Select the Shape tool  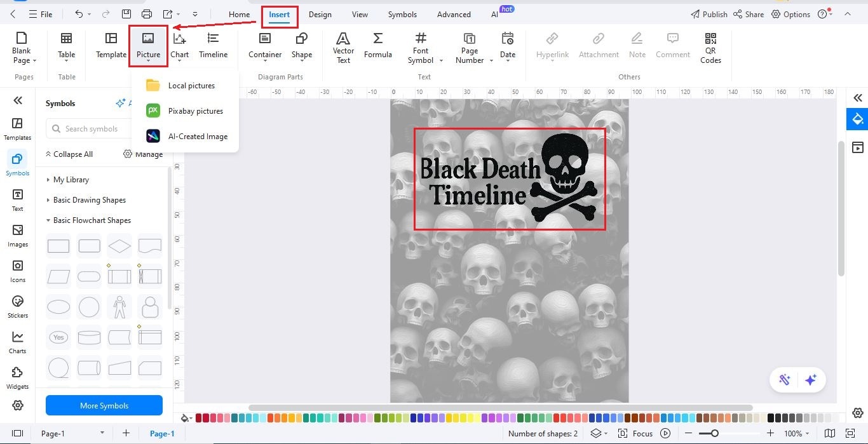coord(302,47)
